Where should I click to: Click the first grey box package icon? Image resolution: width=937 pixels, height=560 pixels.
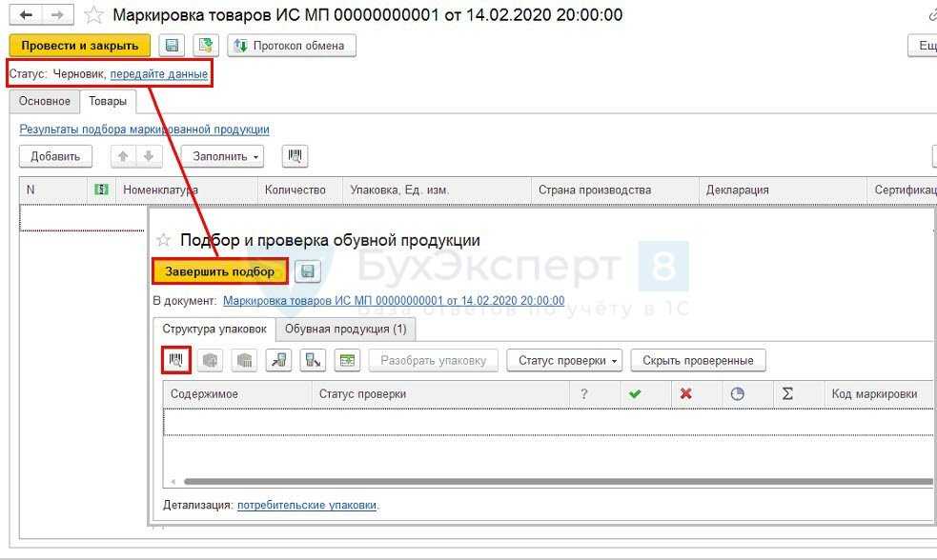211,360
